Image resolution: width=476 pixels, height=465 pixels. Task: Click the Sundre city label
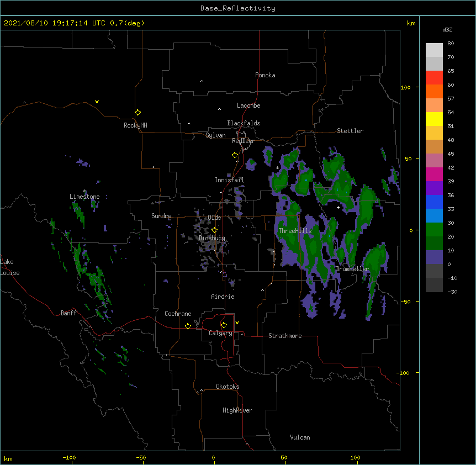(x=161, y=216)
